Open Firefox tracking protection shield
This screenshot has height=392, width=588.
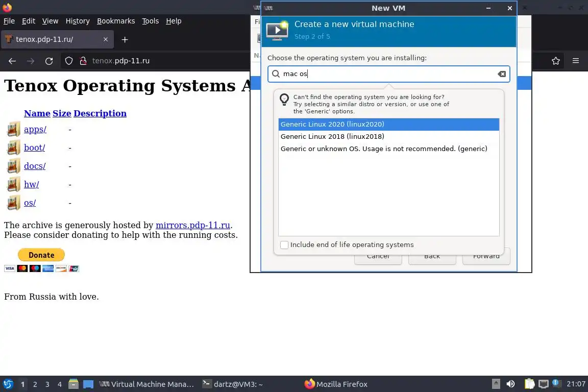point(68,61)
